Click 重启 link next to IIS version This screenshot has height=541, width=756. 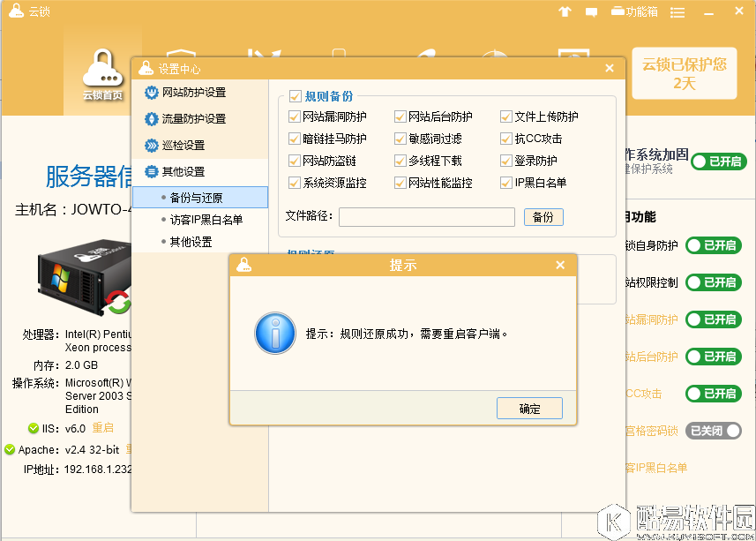pyautogui.click(x=101, y=427)
